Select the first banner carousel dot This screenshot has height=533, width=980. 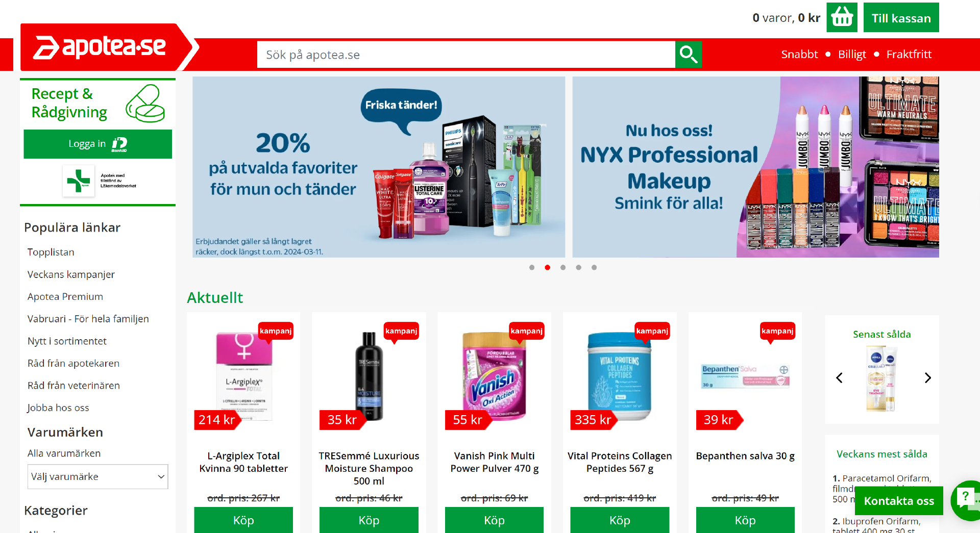coord(532,267)
